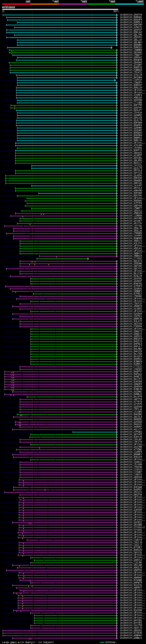This screenshot has height=644, width=146.
Task: Open hit UniRef100_B4KSZ9
Action: [131, 352]
